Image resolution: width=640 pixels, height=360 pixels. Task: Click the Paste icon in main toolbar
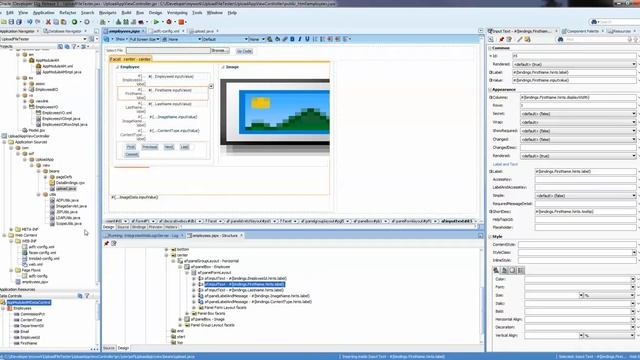64,22
